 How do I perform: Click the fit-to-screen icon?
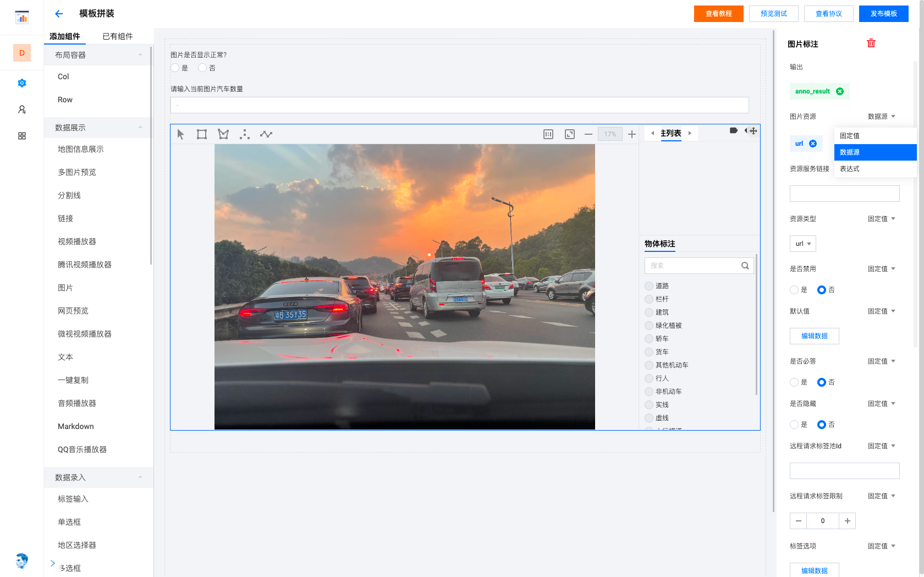(570, 134)
